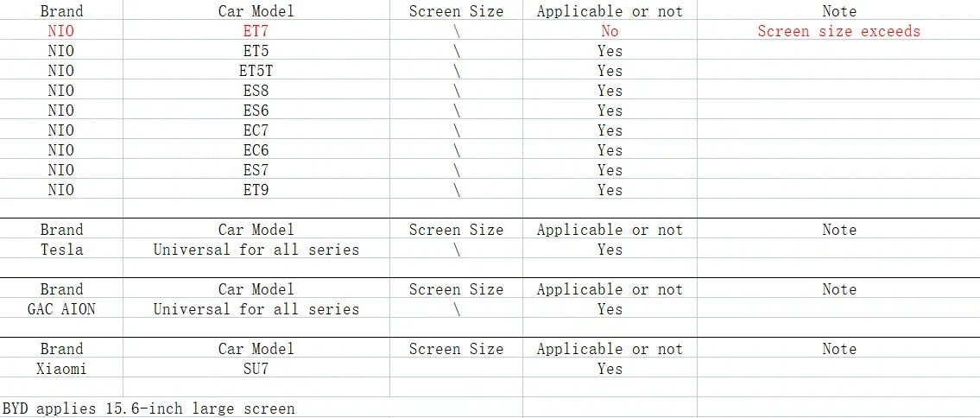Select the GAC AION brand cell
This screenshot has width=980, height=418.
[62, 309]
